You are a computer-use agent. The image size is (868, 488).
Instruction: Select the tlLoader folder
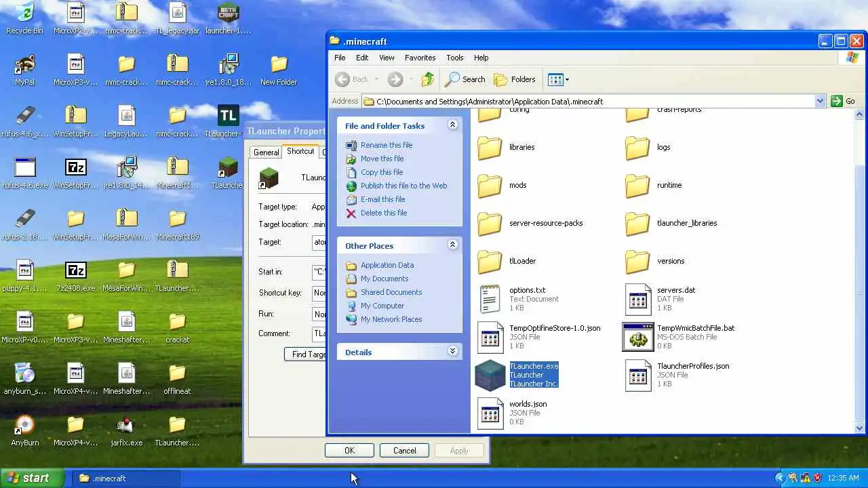coord(507,261)
